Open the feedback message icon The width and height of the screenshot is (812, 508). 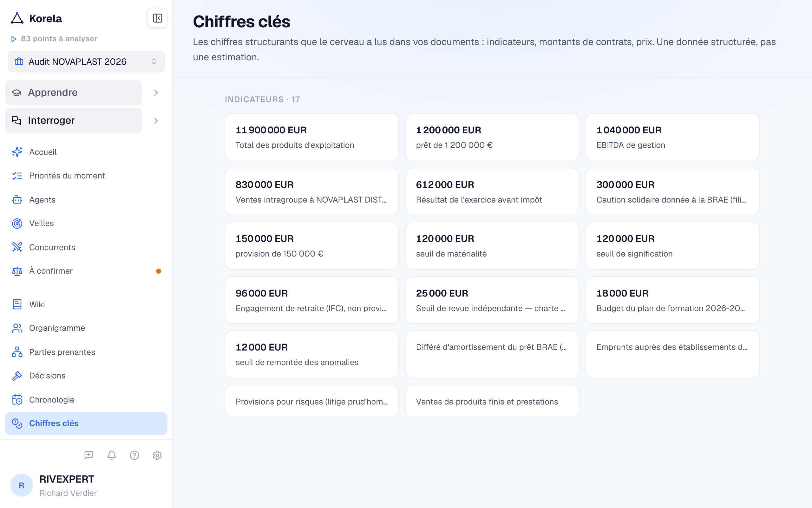click(x=88, y=455)
